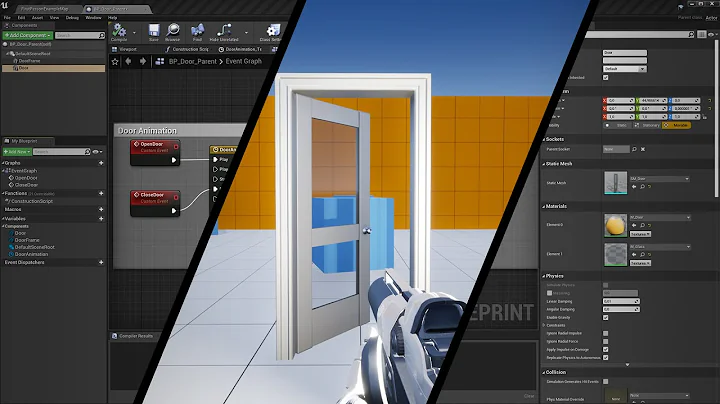Collapse the Physics section
Viewport: 720px width, 404px height.
point(544,276)
